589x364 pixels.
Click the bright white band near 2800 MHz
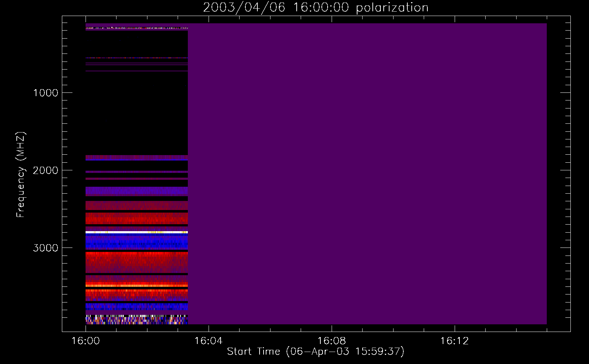[x=137, y=232]
